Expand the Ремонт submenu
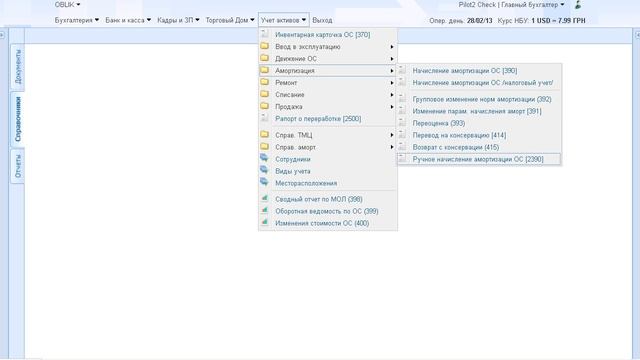The height and width of the screenshot is (360, 640). click(328, 82)
